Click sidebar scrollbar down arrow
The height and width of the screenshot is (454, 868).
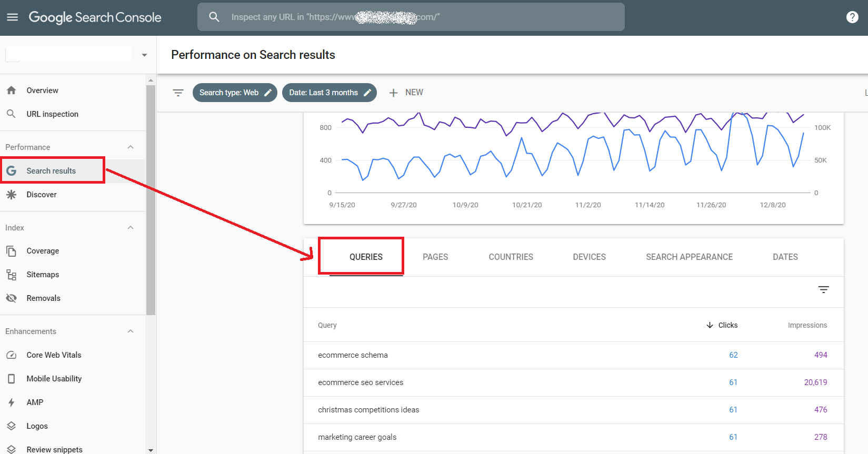pyautogui.click(x=151, y=450)
